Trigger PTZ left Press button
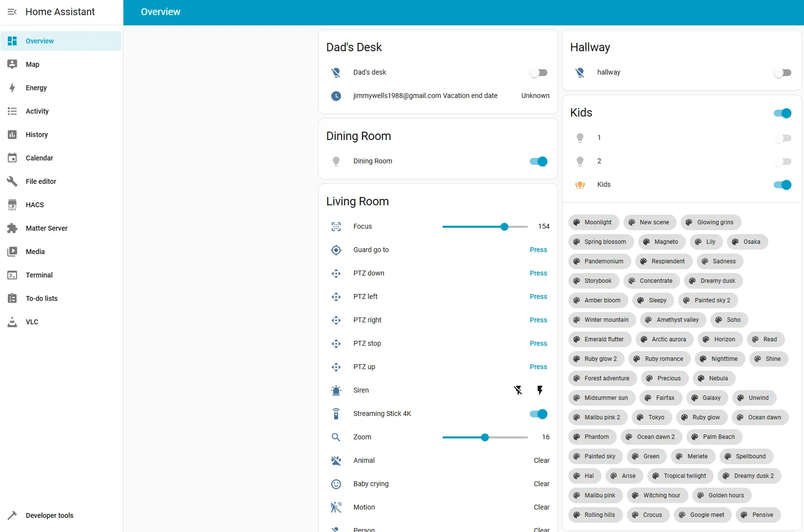This screenshot has height=532, width=804. [x=538, y=296]
